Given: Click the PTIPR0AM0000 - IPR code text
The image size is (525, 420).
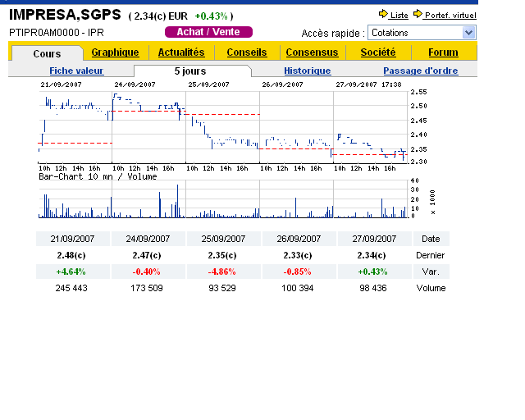Looking at the screenshot, I should point(57,33).
